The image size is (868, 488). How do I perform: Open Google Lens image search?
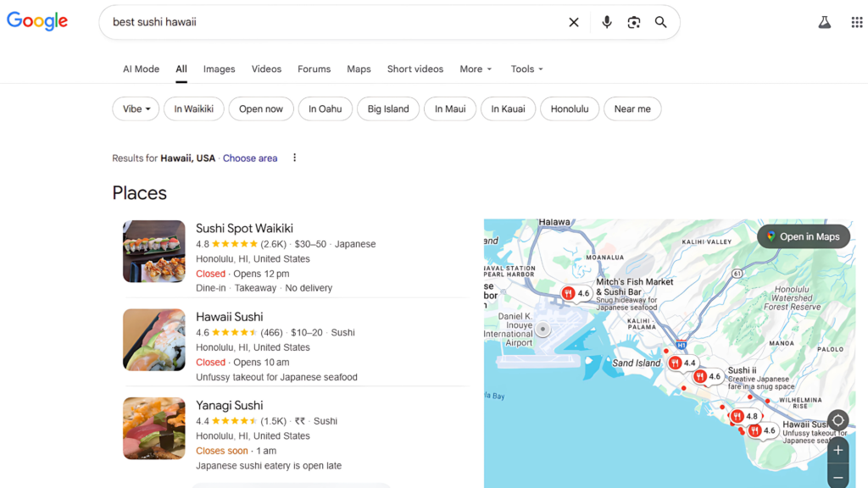pyautogui.click(x=634, y=23)
